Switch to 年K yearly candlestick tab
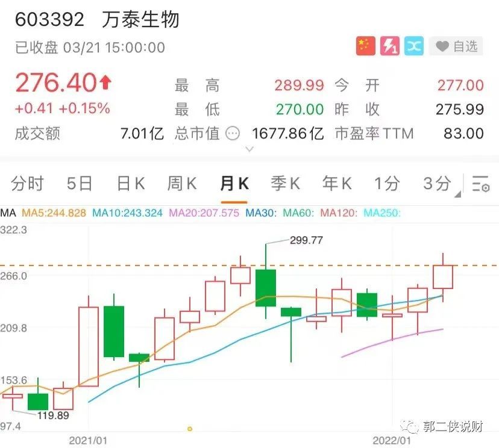499x448 pixels. [x=337, y=184]
